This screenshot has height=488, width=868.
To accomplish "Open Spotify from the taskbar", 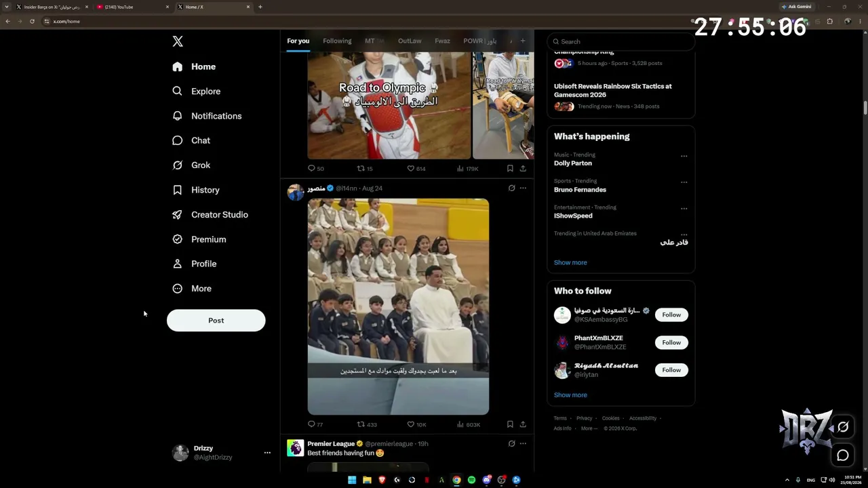I will [471, 480].
